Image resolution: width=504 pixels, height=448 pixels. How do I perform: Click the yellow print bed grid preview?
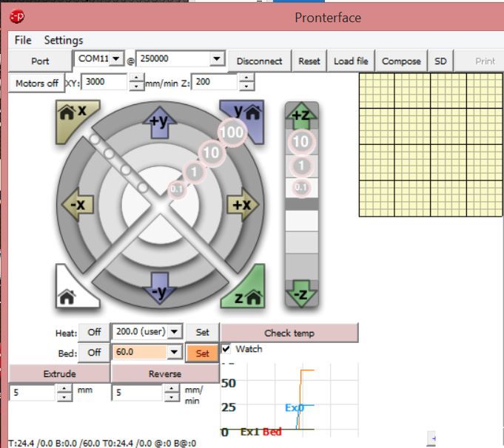pos(431,145)
